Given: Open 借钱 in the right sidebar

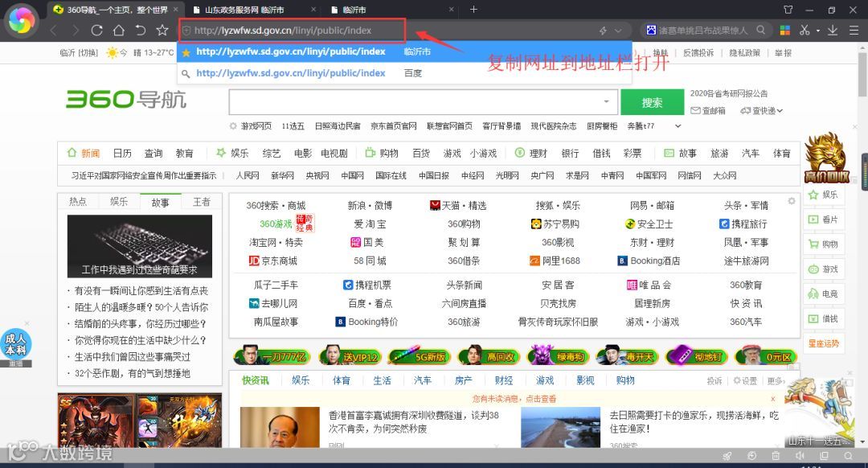Looking at the screenshot, I should coord(823,319).
